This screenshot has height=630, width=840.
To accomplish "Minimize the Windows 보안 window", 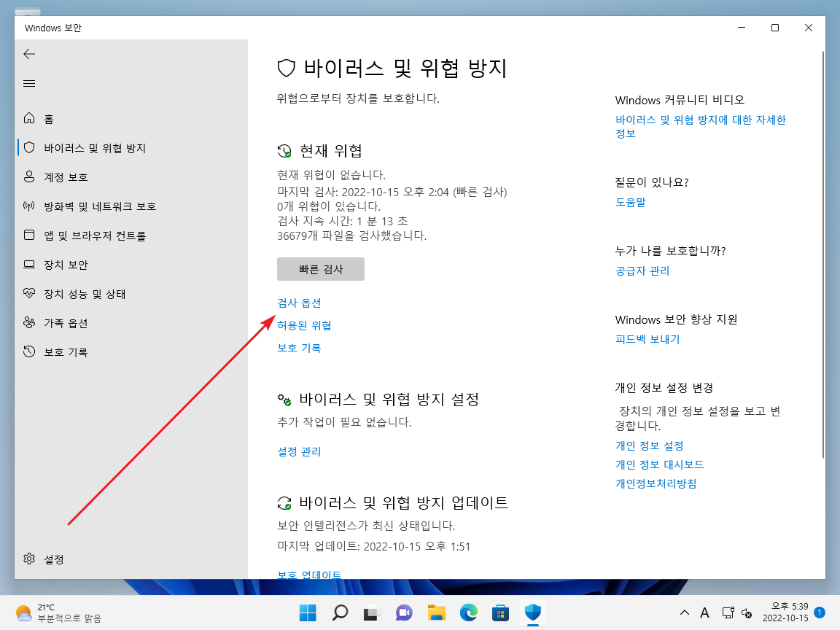I will coord(742,28).
